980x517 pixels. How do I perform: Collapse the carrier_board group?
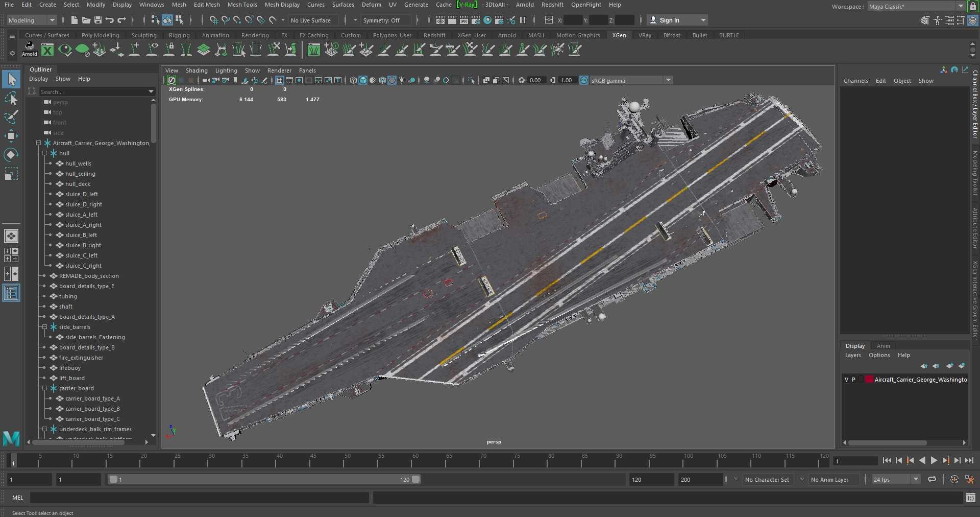(44, 388)
